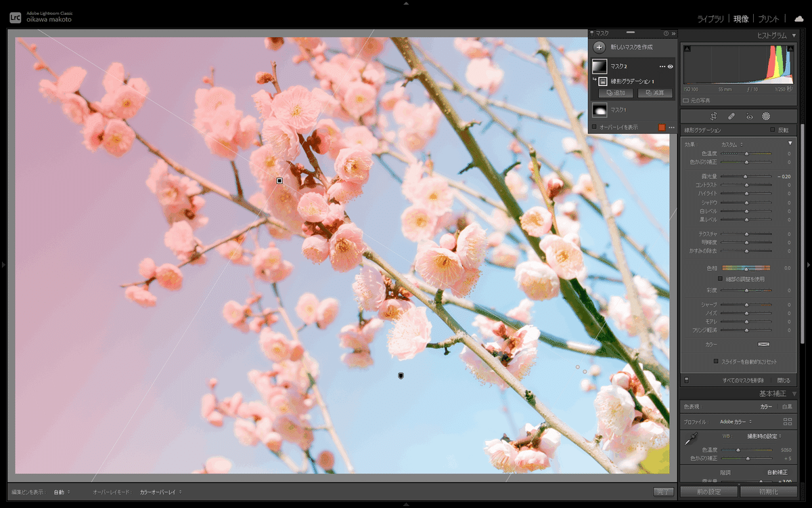
Task: Switch to the プリント module
Action: point(769,19)
